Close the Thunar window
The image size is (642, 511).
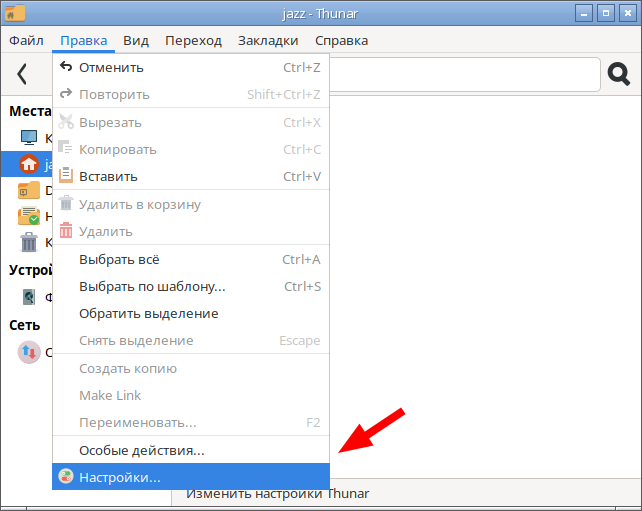[628, 14]
